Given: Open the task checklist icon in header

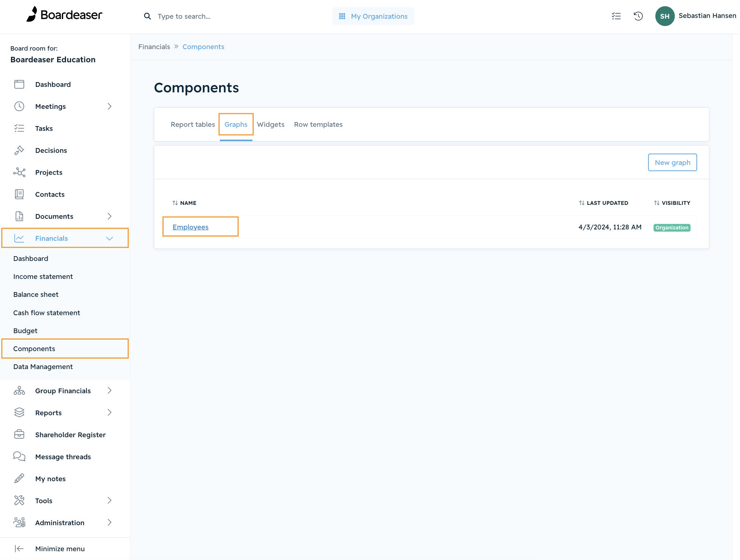Looking at the screenshot, I should tap(616, 16).
